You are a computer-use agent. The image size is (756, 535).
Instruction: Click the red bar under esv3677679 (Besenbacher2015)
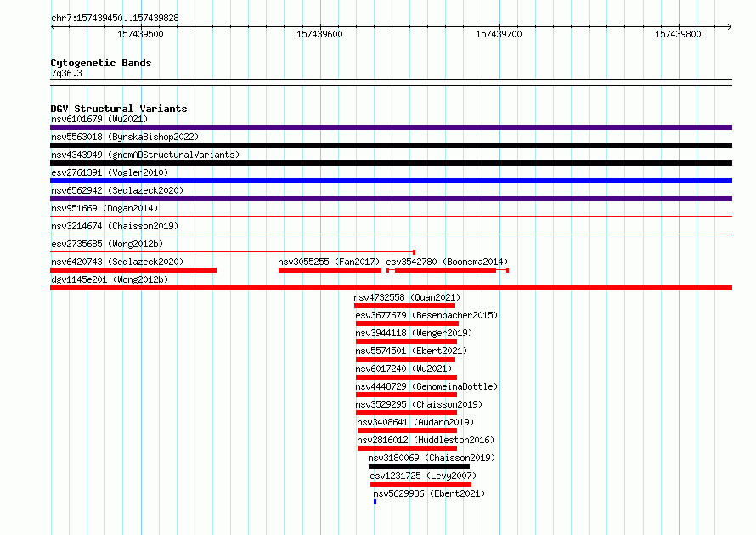point(408,324)
